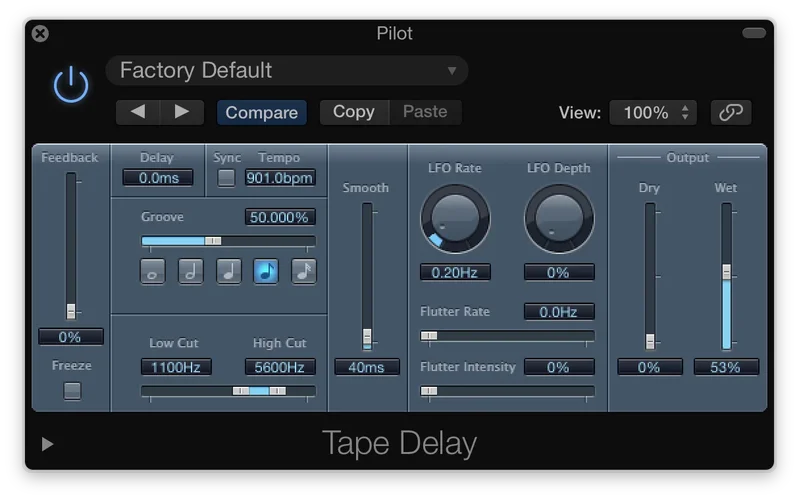This screenshot has height=500, width=799.
Task: Click the Low Cut 1100Hz field
Action: coord(176,367)
